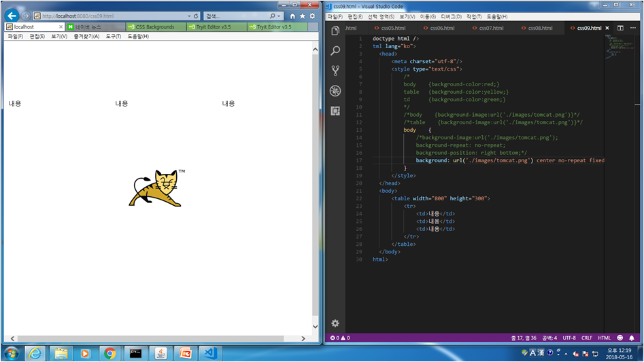Open Internet Explorer tools gear
644x362 pixels.
click(312, 16)
